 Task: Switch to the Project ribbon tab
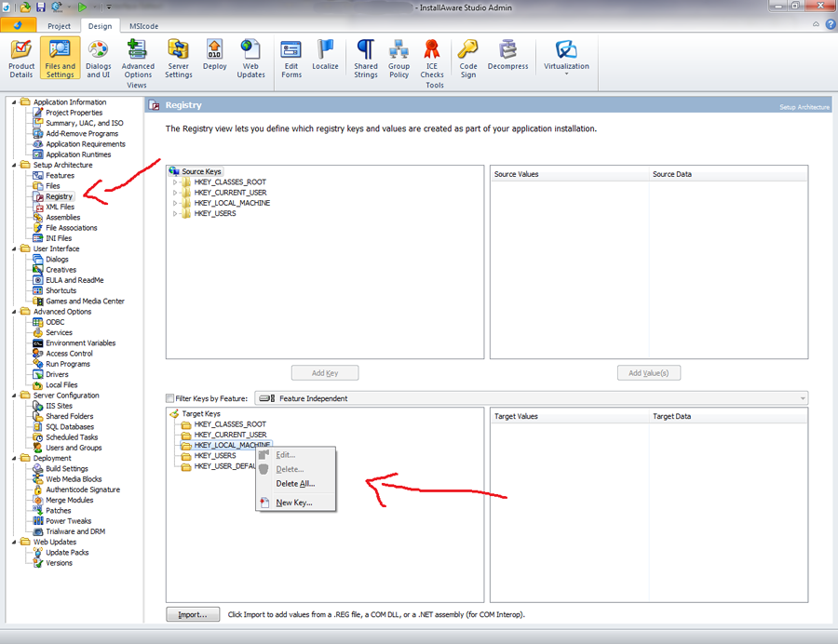click(x=59, y=26)
